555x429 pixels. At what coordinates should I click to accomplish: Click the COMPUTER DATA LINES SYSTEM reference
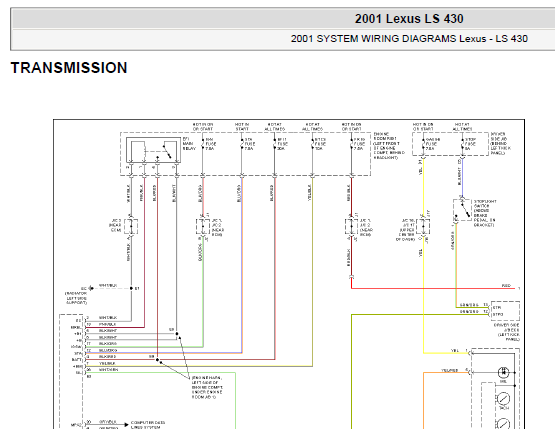148,425
